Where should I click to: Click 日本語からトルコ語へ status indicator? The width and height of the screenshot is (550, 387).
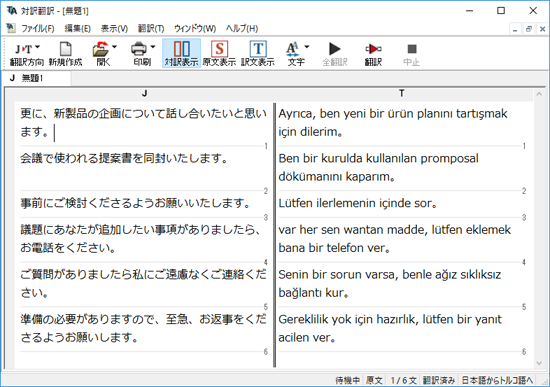coord(497,380)
